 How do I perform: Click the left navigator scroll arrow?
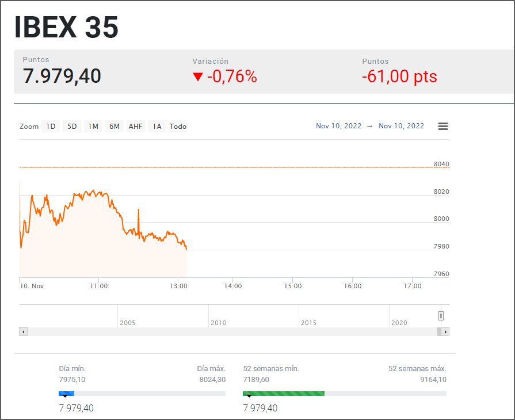point(23,332)
